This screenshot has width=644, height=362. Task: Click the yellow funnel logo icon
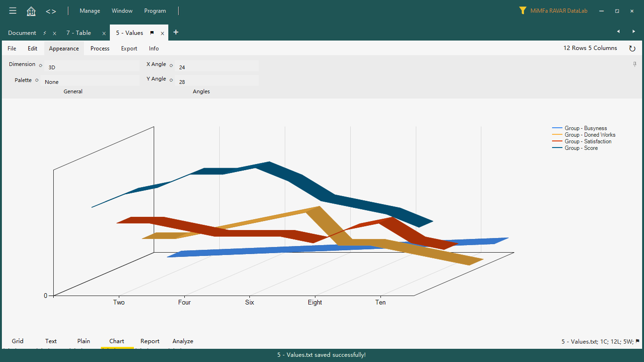[x=522, y=10]
